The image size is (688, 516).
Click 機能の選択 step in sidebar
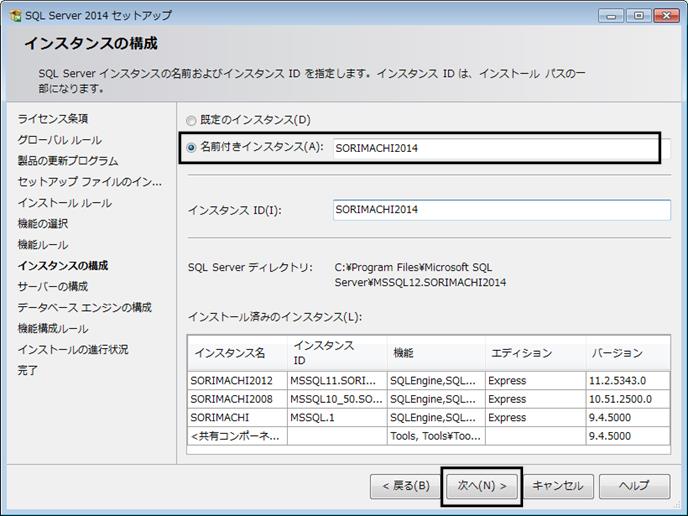[x=43, y=224]
